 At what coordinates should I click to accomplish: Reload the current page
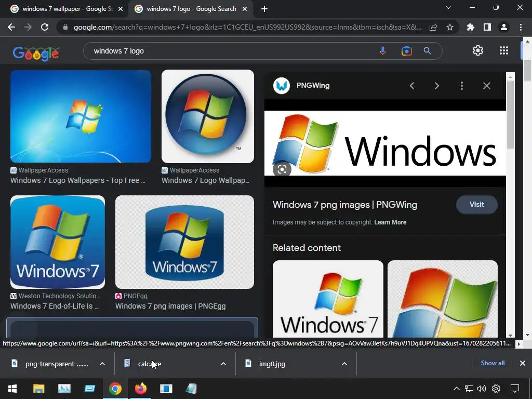point(45,27)
